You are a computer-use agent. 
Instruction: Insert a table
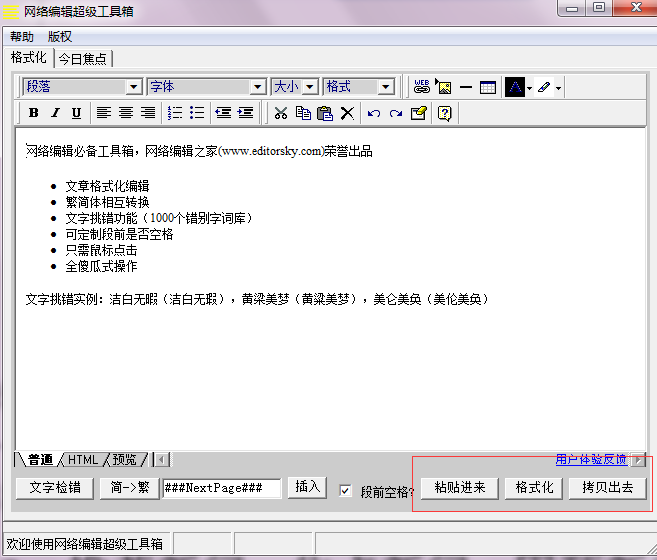[488, 87]
